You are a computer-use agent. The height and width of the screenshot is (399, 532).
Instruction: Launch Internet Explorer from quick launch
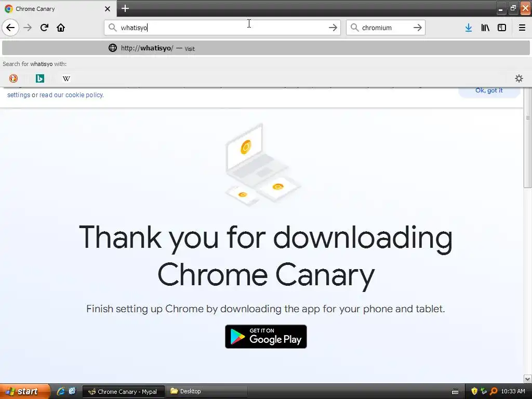pos(61,391)
